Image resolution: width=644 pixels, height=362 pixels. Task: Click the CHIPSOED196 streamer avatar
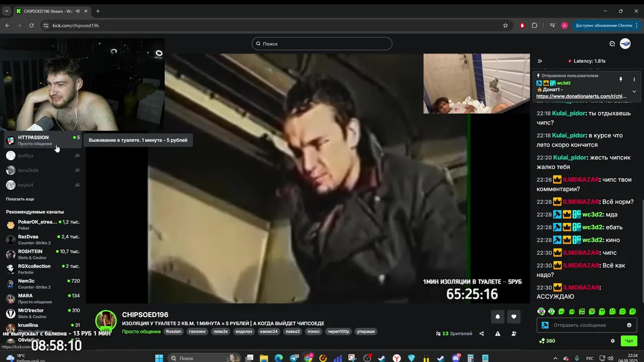pos(106,321)
